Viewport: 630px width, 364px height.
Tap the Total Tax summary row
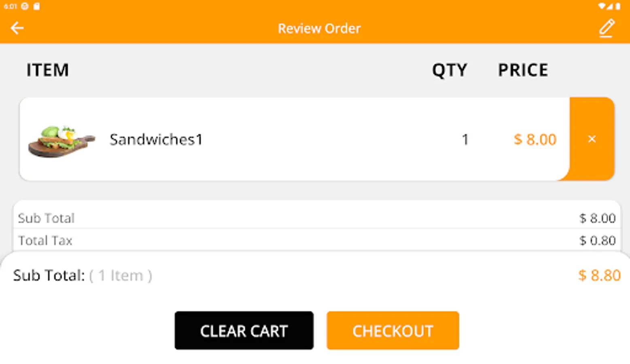tap(317, 240)
